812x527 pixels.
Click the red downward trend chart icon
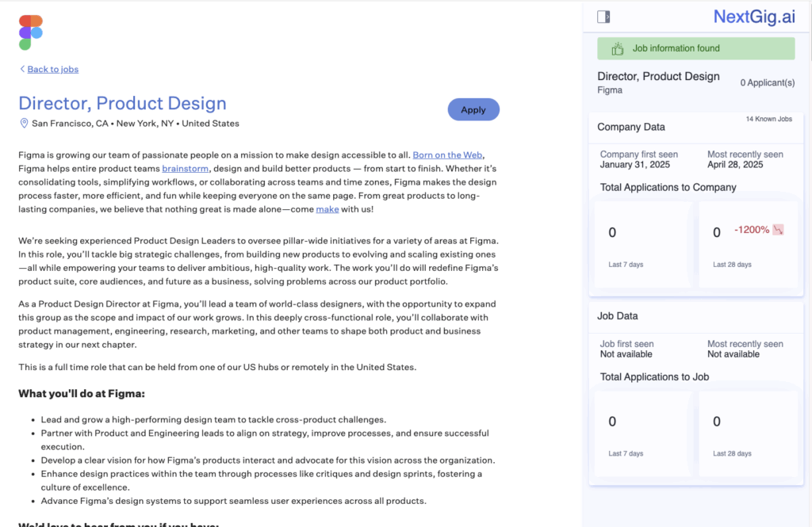[778, 230]
